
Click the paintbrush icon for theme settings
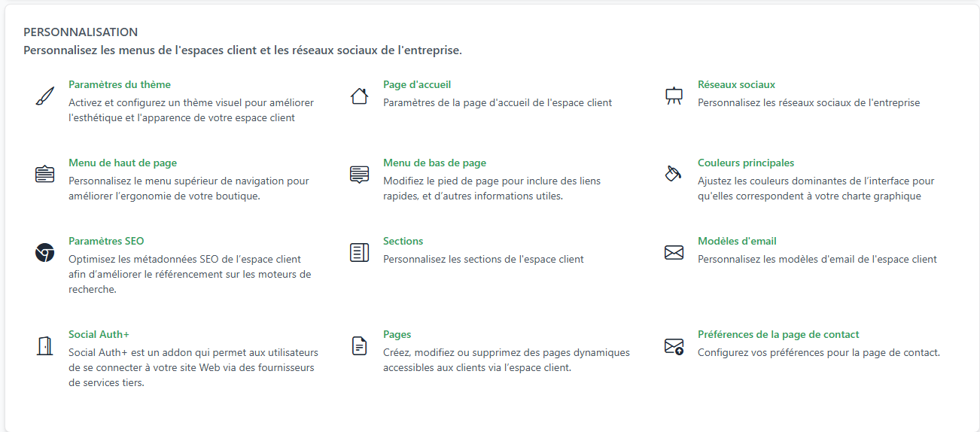45,96
